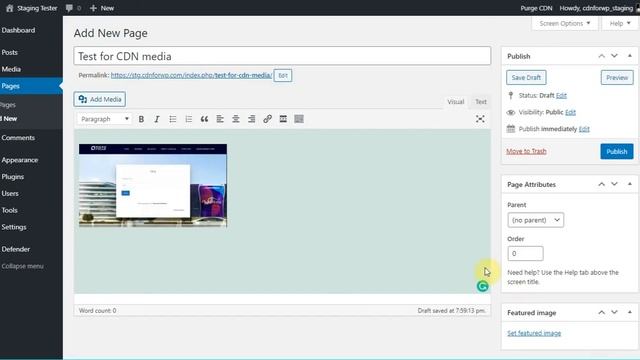Click Set featured image link
The height and width of the screenshot is (360, 640).
point(534,333)
